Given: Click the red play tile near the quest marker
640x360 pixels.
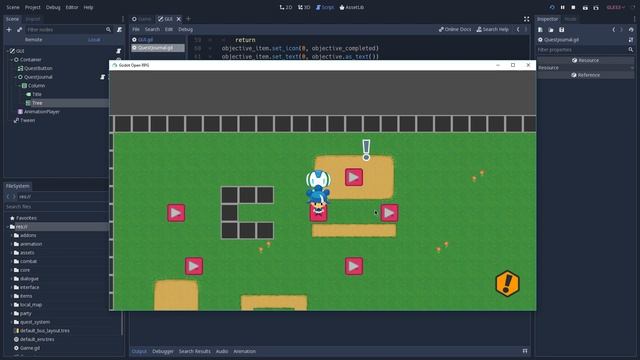Looking at the screenshot, I should tap(354, 177).
